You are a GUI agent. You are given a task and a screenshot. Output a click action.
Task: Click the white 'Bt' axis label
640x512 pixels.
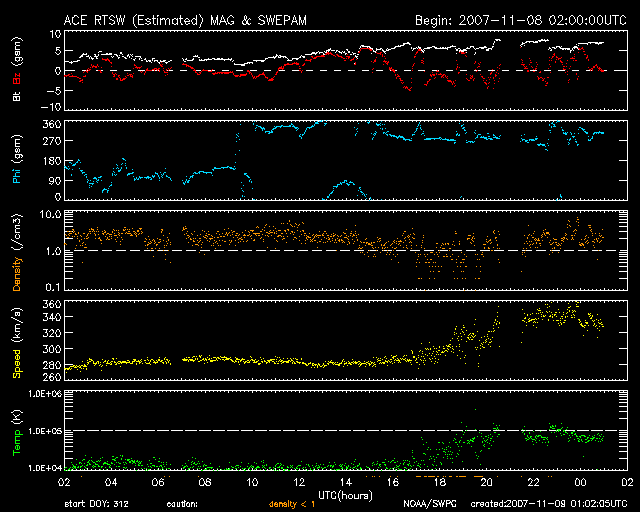click(17, 96)
